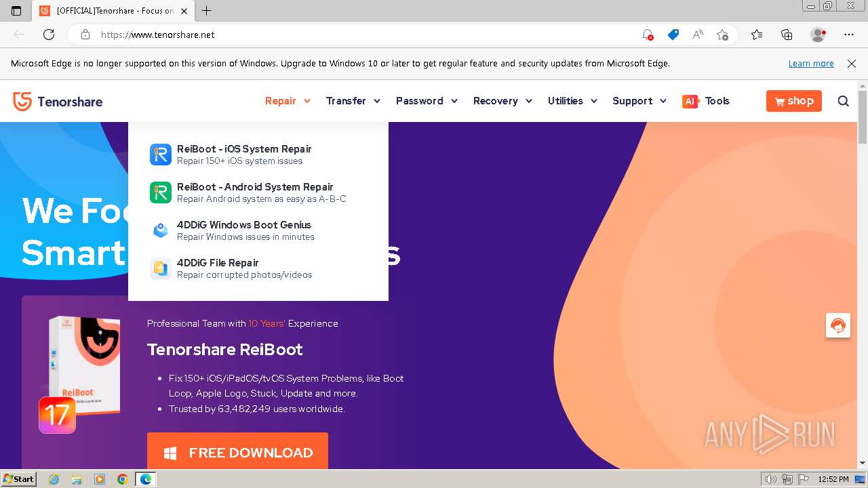Go back to previous page
Screen dimensions: 868x488
coord(19,35)
